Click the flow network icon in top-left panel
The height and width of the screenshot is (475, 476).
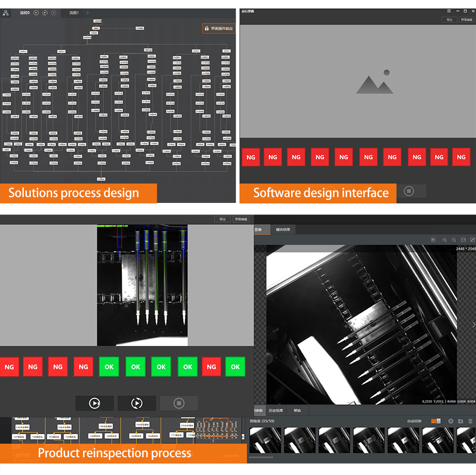5,13
